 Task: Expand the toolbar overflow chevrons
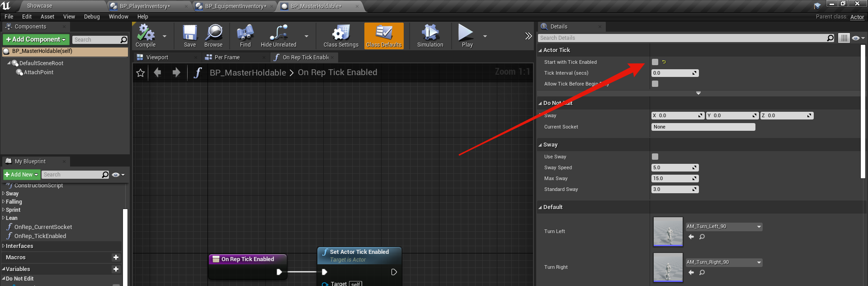pyautogui.click(x=528, y=36)
